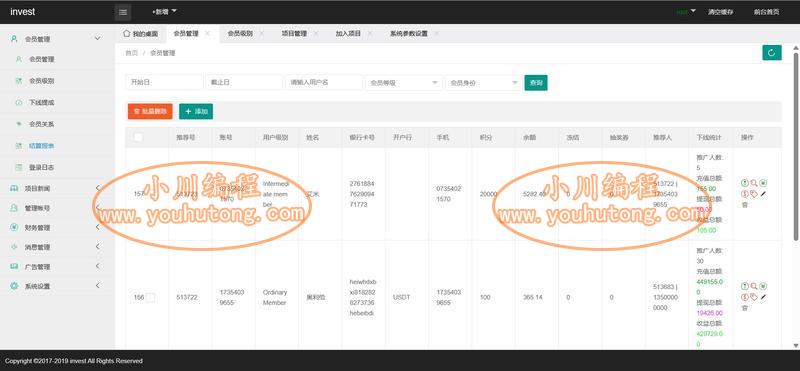Click the magnifier view icon in row 156
This screenshot has width=800, height=371.
tap(754, 286)
